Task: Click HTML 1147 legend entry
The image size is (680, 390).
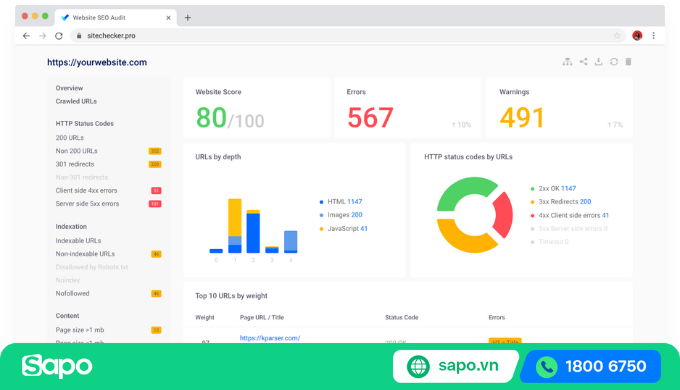Action: [x=341, y=202]
